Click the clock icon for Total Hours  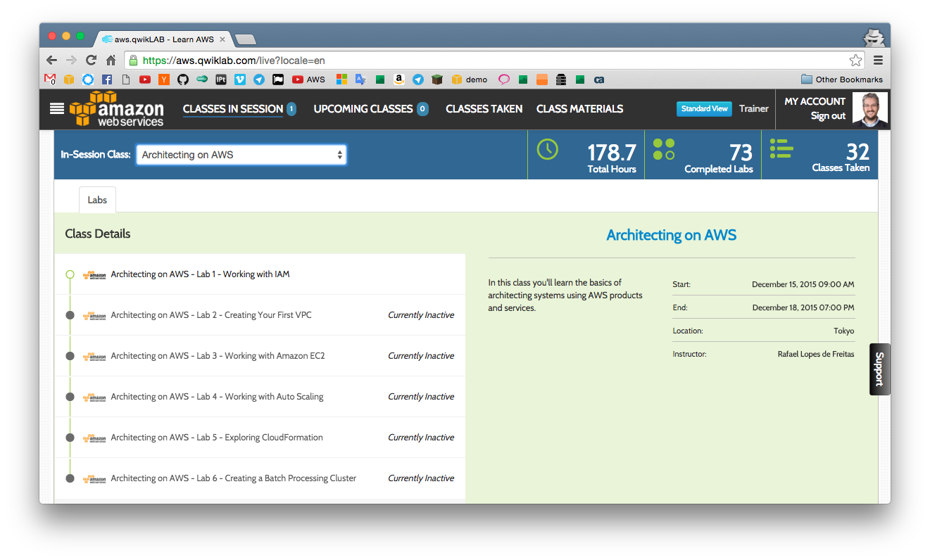[547, 149]
